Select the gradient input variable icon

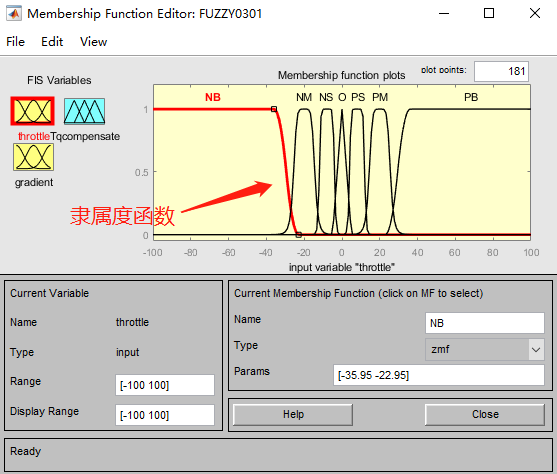33,157
